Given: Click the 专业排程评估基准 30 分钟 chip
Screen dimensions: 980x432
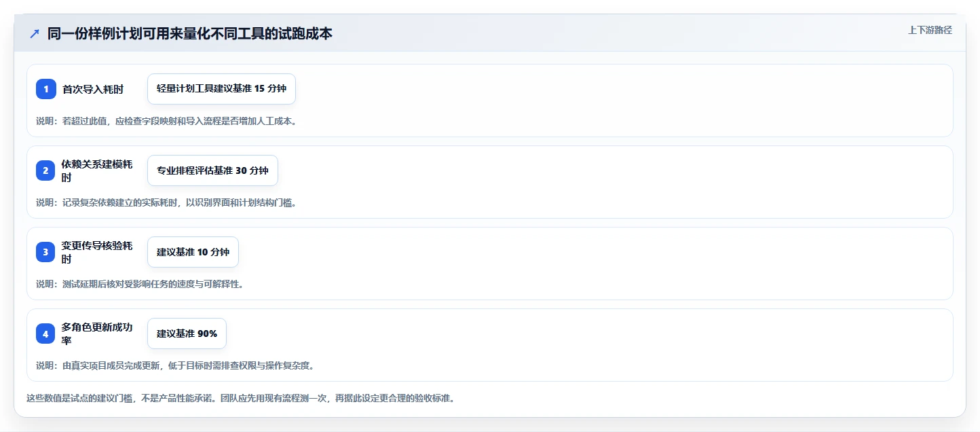Looking at the screenshot, I should 212,170.
